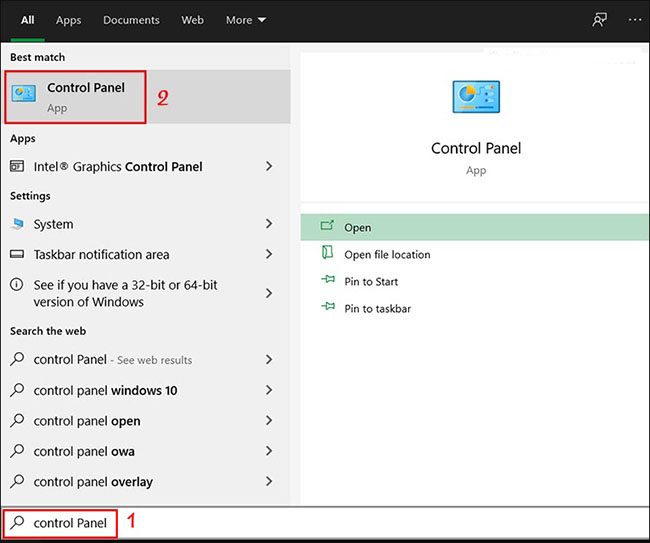The image size is (650, 543).
Task: Expand the System result chevron
Action: [269, 224]
